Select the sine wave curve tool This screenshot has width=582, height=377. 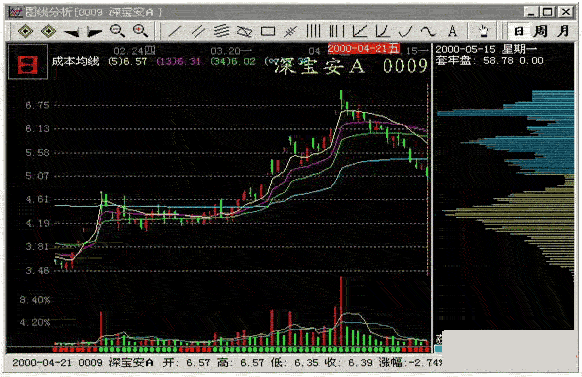point(429,31)
